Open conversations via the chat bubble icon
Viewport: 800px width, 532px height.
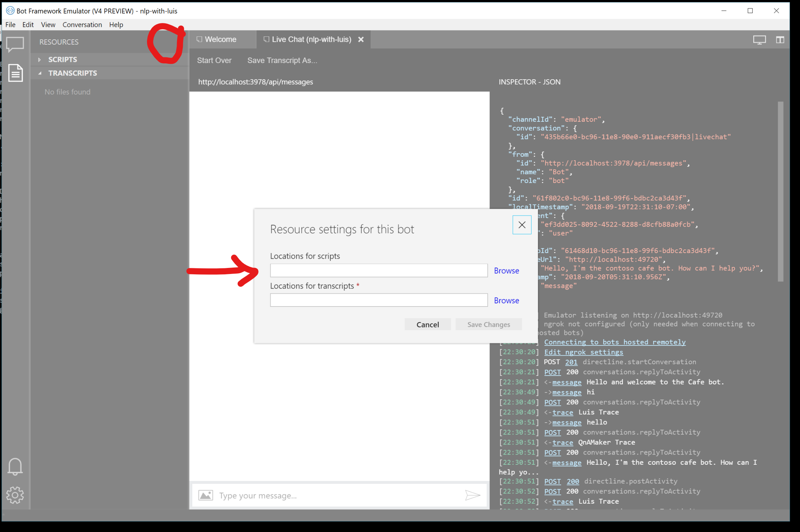[x=15, y=45]
